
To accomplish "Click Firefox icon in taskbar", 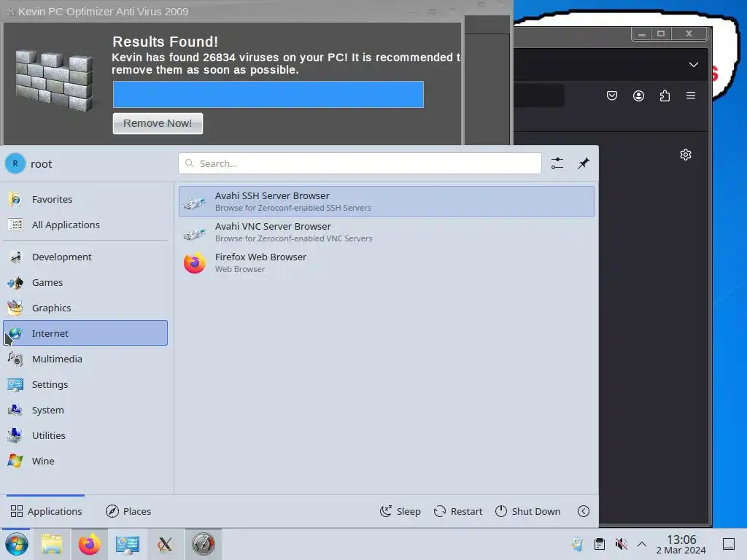I will (90, 544).
